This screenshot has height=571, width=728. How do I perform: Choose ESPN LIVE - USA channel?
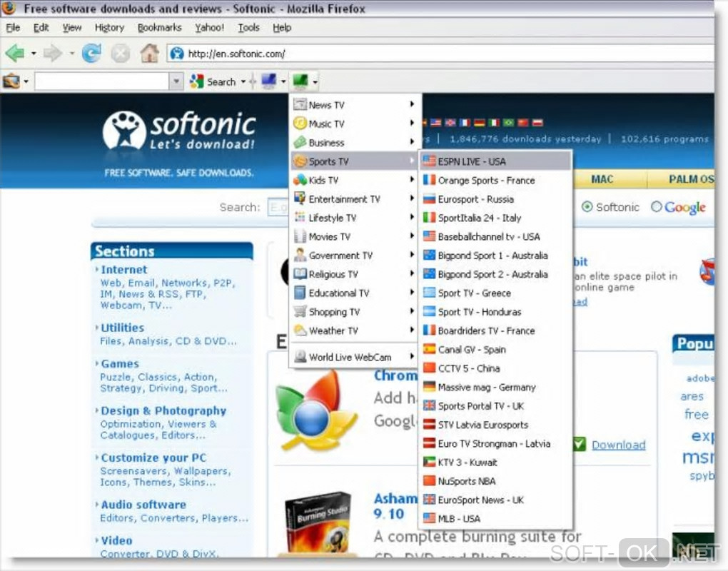(x=495, y=161)
